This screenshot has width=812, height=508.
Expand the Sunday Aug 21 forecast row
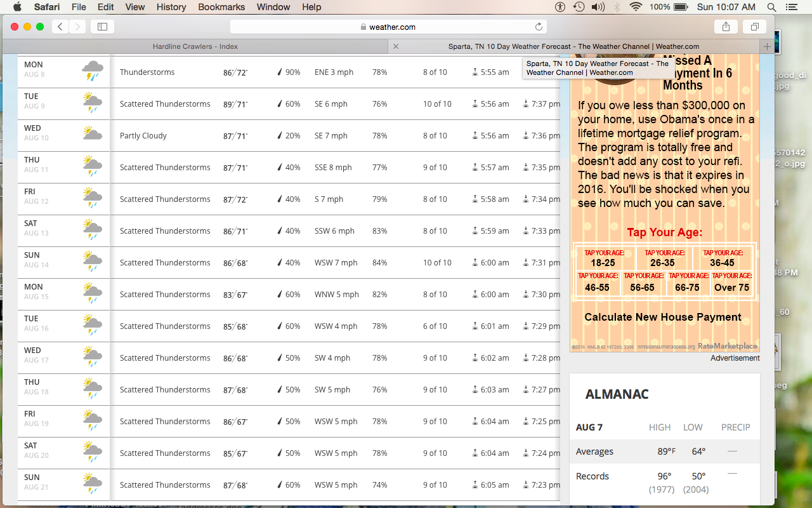click(289, 485)
